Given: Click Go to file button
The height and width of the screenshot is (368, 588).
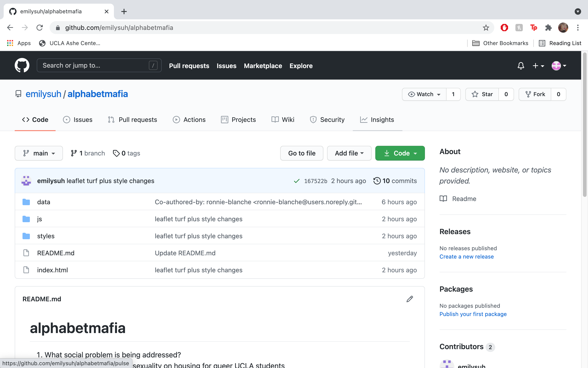Looking at the screenshot, I should pos(302,153).
